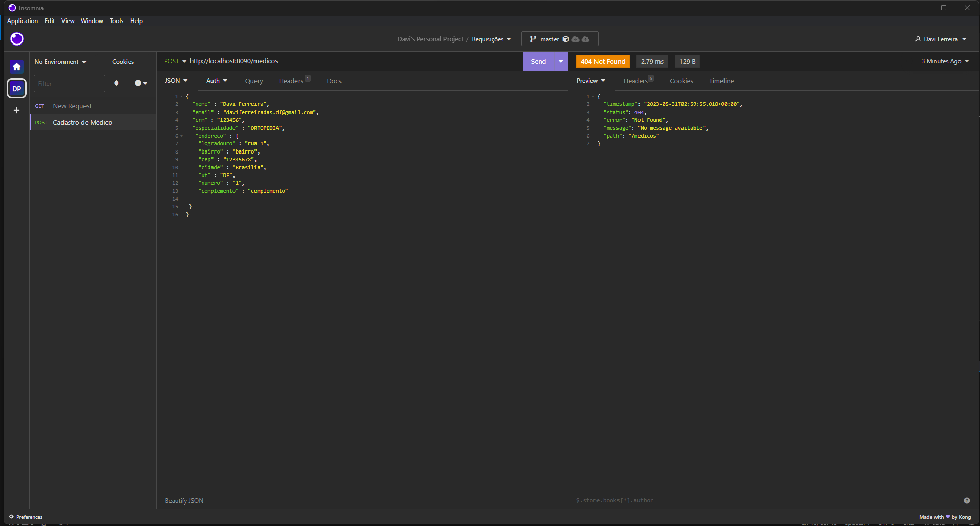Open the Davi Ferreira account dropdown
The width and height of the screenshot is (980, 526).
(941, 39)
